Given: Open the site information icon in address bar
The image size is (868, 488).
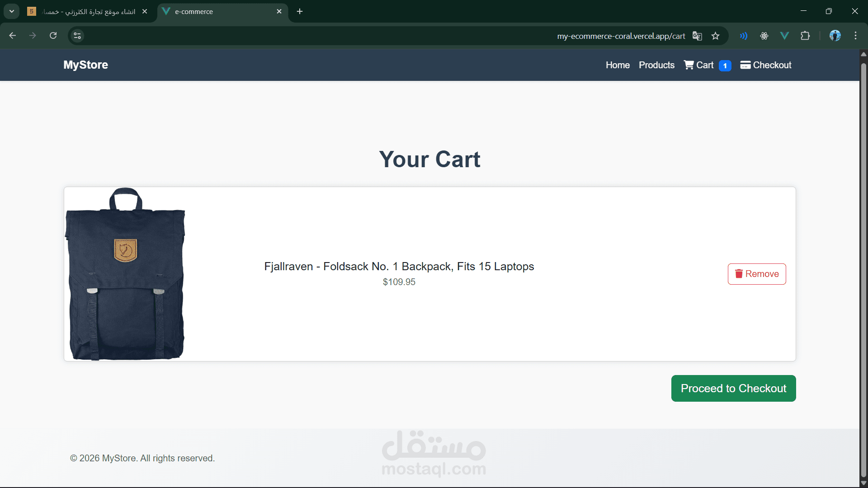Looking at the screenshot, I should point(77,36).
